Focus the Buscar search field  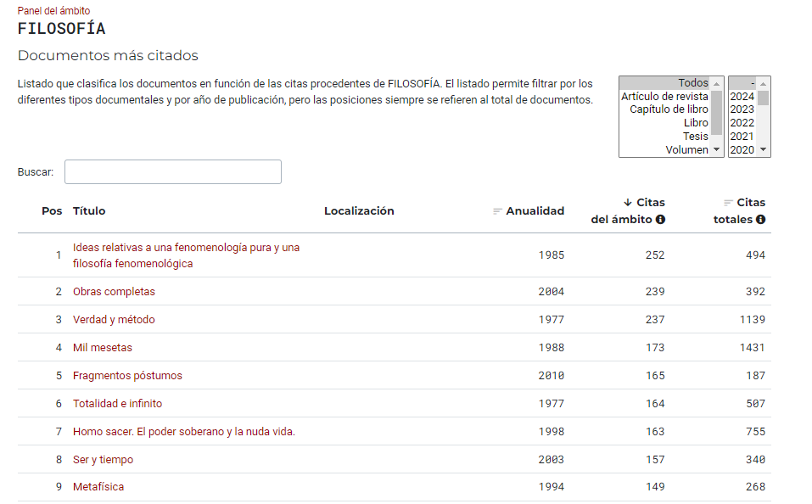tap(173, 172)
